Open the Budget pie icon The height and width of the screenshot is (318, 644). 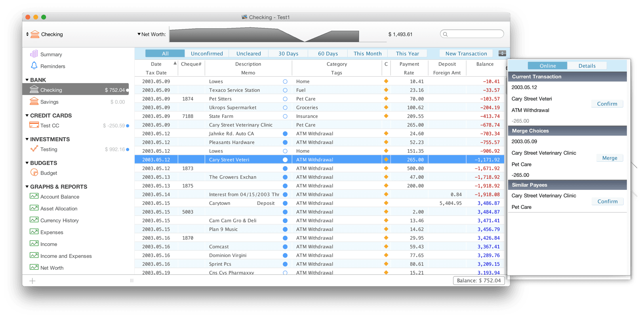(34, 172)
